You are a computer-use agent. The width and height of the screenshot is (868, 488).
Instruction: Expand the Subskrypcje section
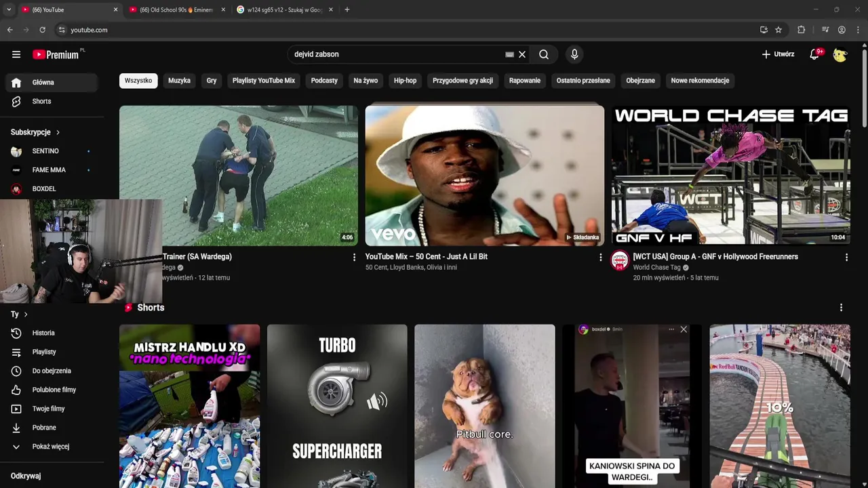pos(35,132)
